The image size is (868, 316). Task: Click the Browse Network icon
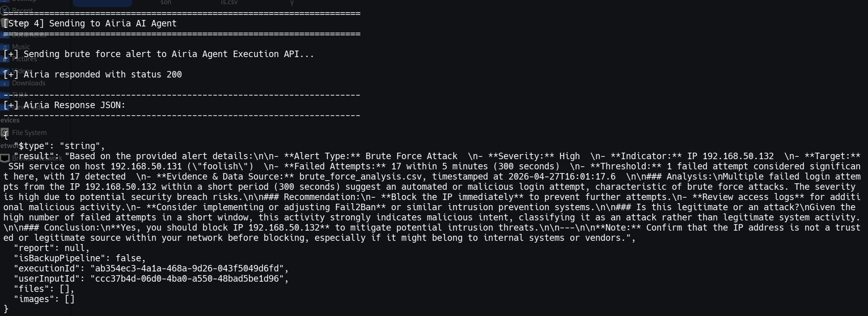tap(5, 158)
